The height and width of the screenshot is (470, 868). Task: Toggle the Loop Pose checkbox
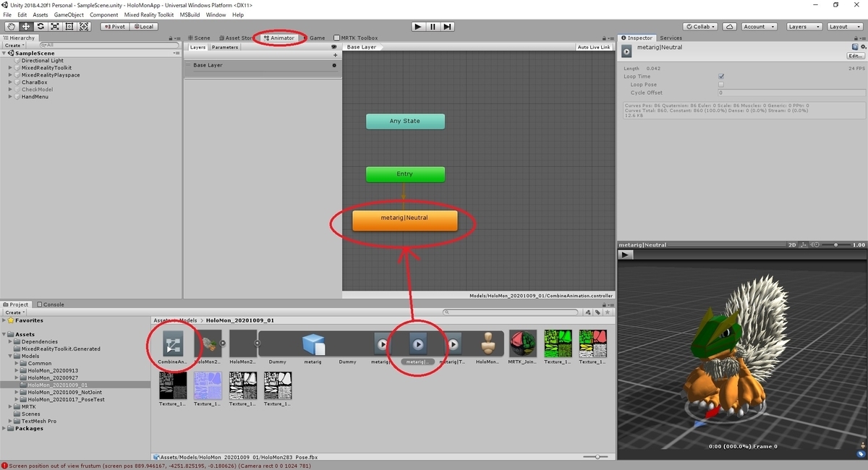721,85
